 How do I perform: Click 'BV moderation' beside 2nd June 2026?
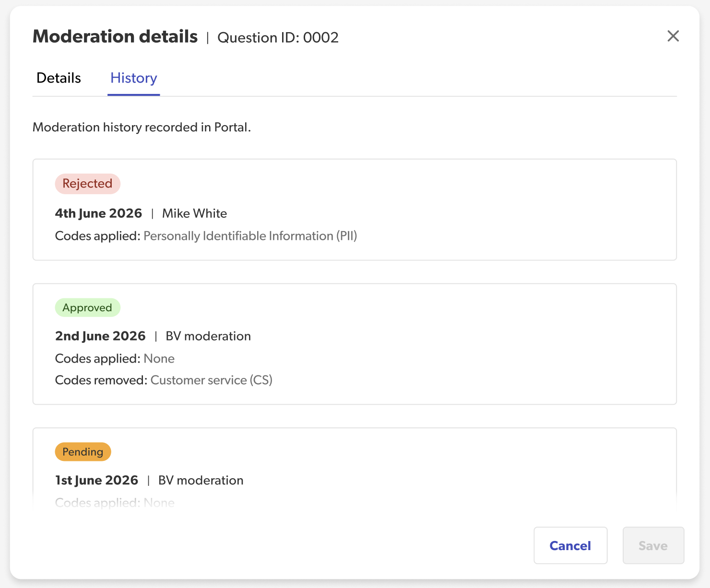tap(208, 336)
